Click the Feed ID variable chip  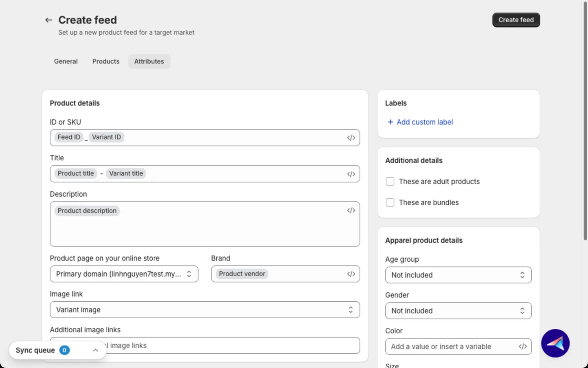[69, 137]
